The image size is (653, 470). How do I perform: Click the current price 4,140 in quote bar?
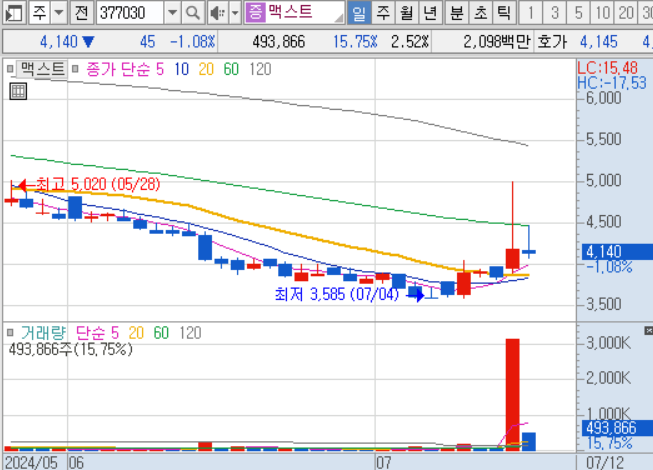click(x=59, y=42)
